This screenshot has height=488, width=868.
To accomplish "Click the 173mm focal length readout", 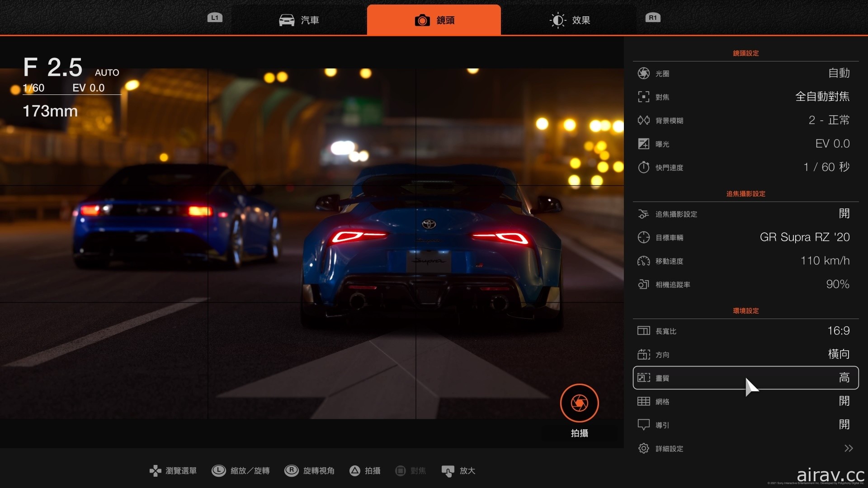I will [x=50, y=111].
